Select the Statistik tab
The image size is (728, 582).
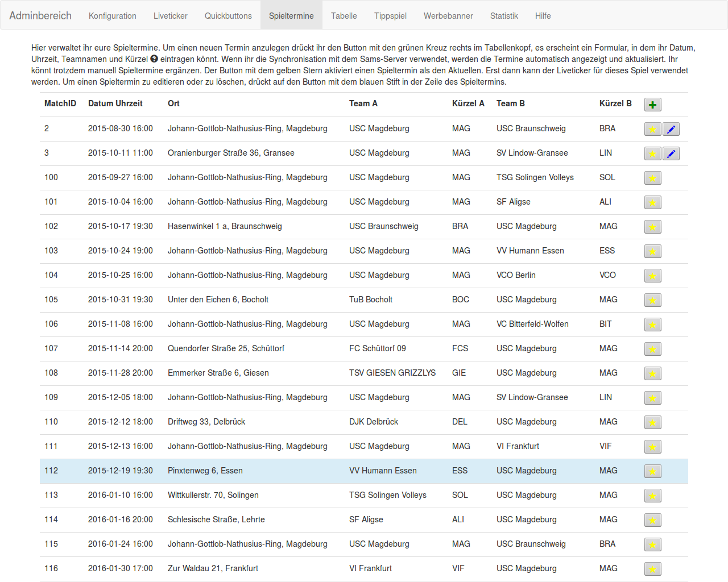[x=504, y=16]
